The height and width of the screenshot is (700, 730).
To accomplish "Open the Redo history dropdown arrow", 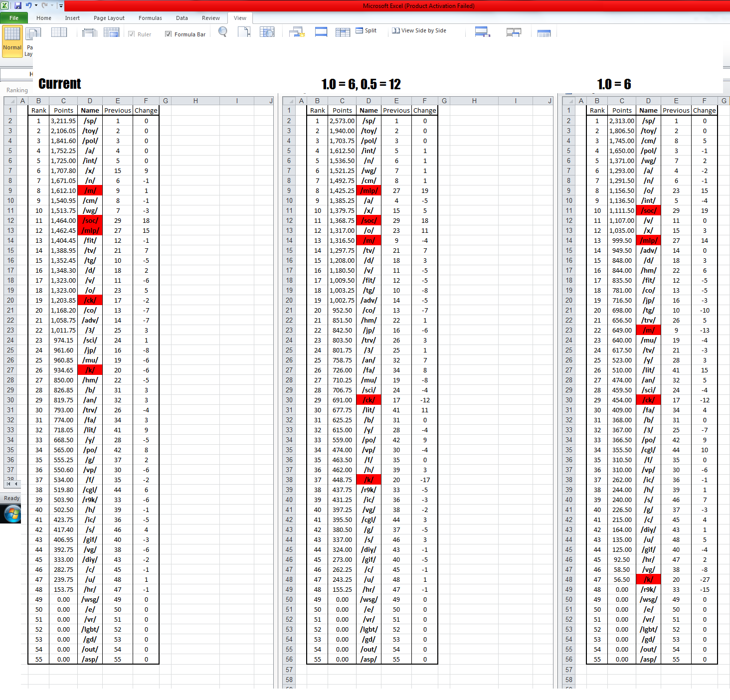I will click(52, 5).
